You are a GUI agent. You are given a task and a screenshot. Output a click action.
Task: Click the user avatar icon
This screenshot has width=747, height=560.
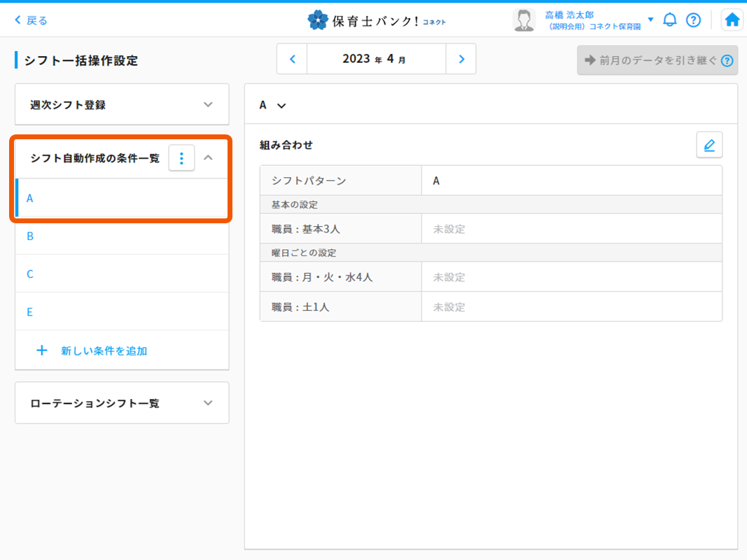click(x=524, y=20)
